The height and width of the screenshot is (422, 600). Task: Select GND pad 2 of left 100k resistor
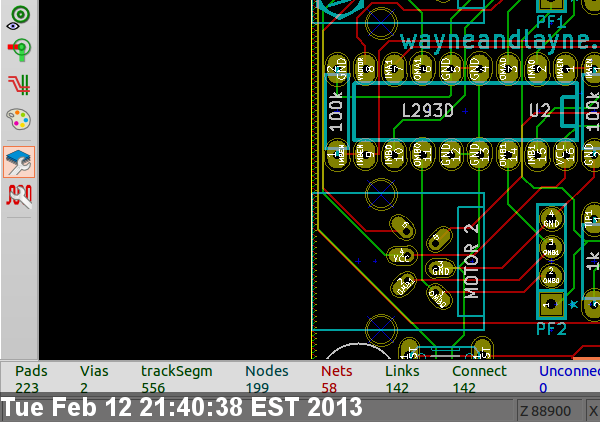click(337, 69)
